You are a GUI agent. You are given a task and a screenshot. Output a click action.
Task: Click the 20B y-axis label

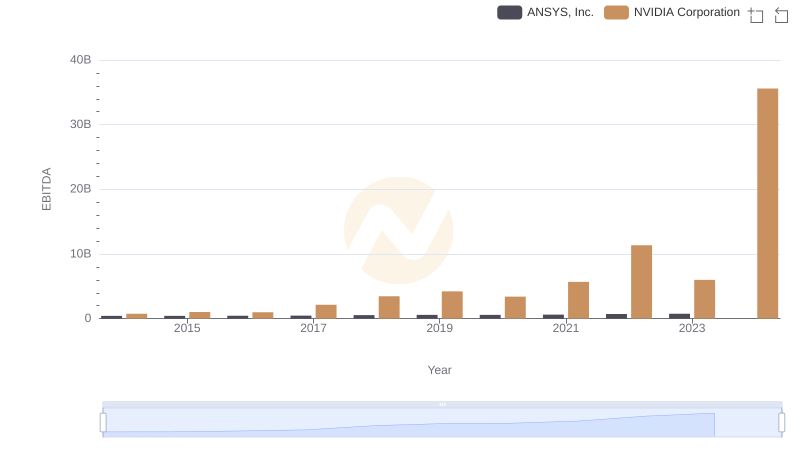tap(81, 189)
